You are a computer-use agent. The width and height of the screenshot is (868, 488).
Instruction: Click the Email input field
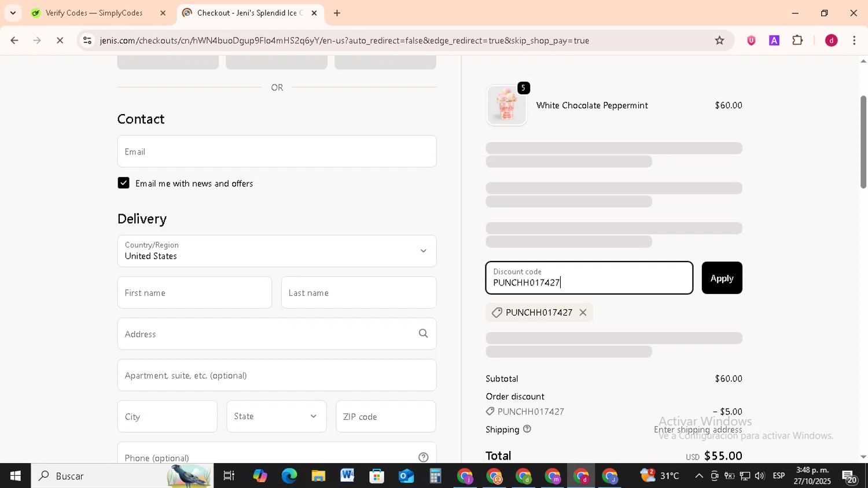(x=277, y=152)
